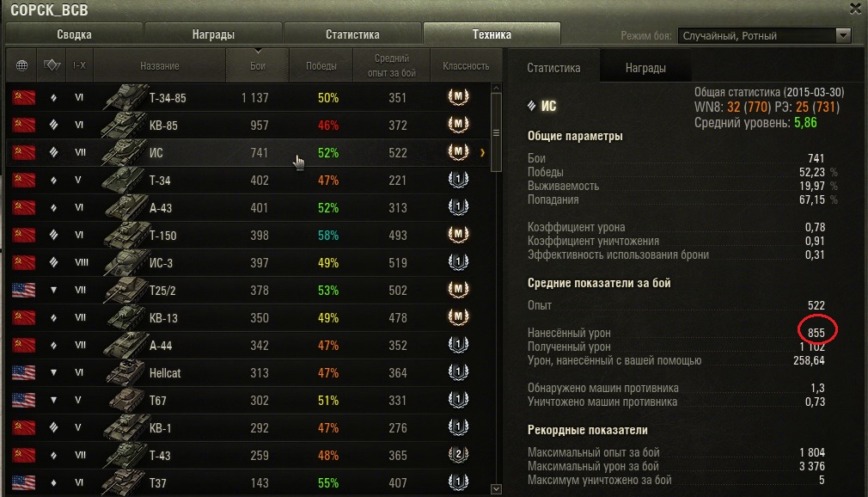Sort by Классность column header
Image resolution: width=868 pixels, height=497 pixels.
[x=466, y=65]
